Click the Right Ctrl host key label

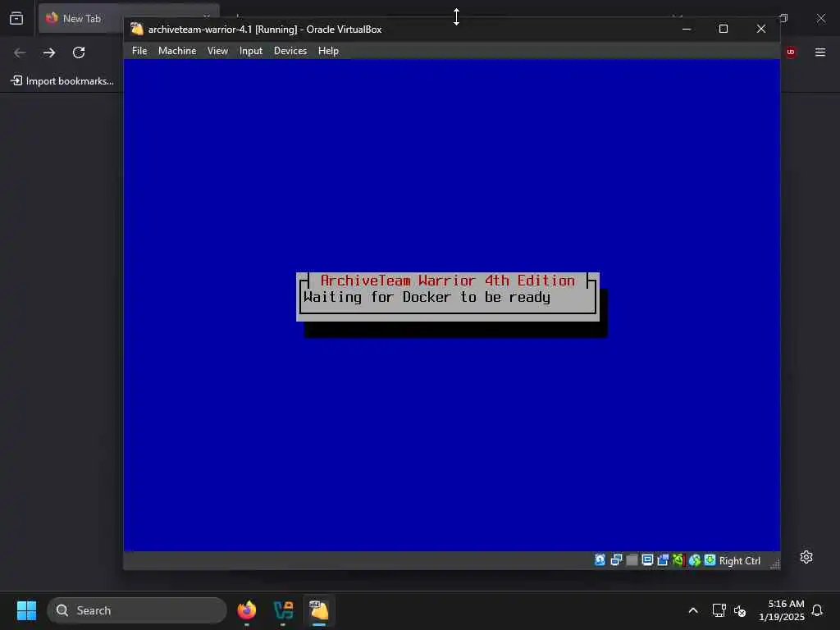[739, 561]
